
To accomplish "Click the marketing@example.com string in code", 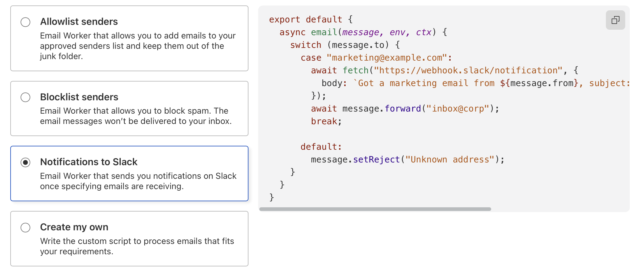I will point(387,58).
